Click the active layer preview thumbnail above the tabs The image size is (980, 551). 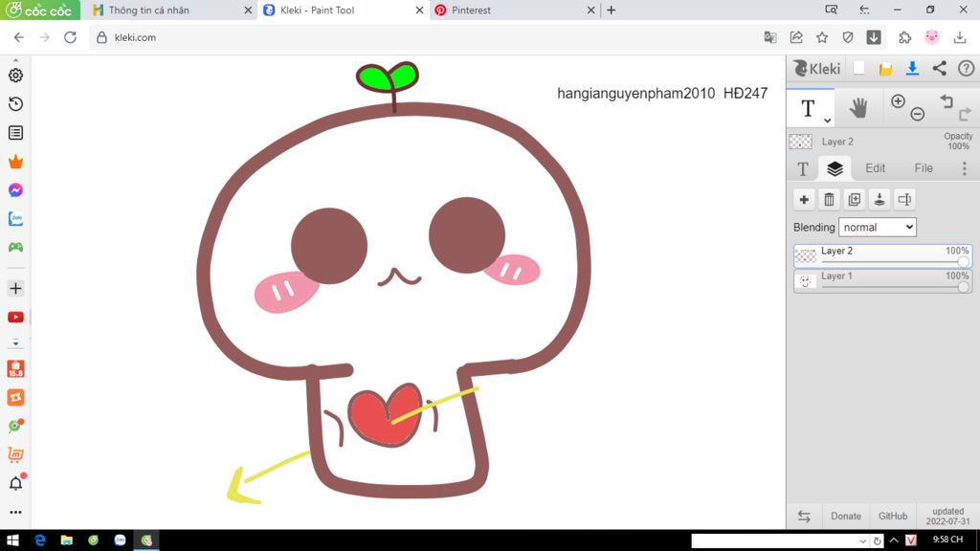click(801, 142)
